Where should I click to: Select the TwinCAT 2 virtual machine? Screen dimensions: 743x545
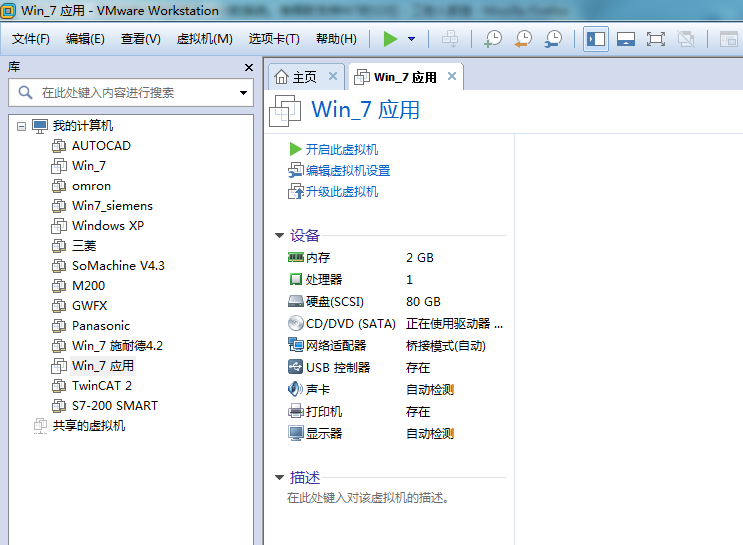click(101, 385)
